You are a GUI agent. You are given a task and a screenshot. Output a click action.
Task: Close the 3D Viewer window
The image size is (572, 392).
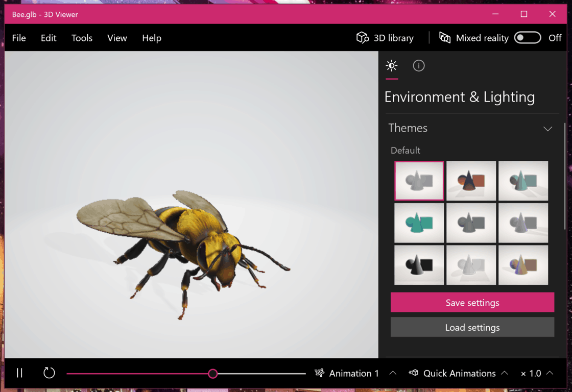[x=552, y=14]
